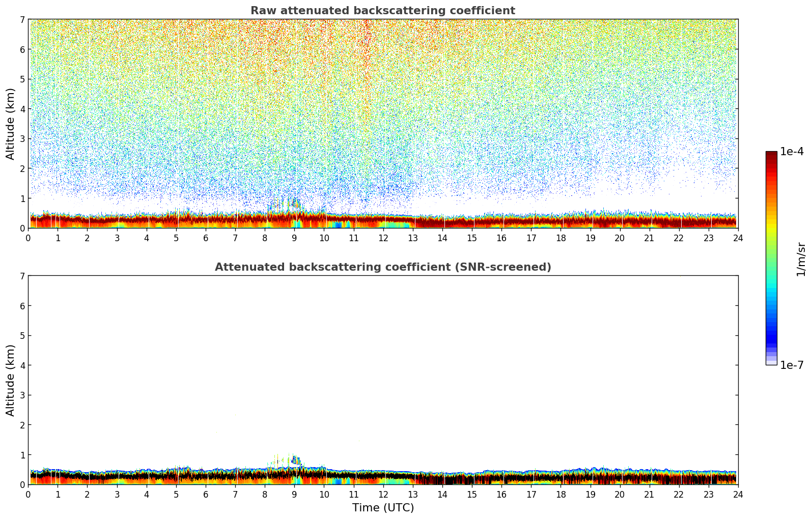
Task: Click time tick '18' under the SNR-screened plot
Action: [561, 494]
